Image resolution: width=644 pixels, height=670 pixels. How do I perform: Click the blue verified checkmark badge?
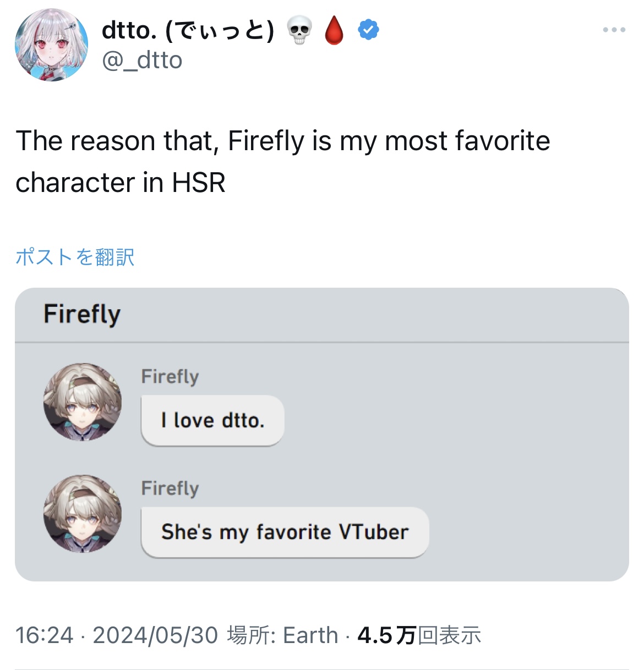[x=368, y=30]
